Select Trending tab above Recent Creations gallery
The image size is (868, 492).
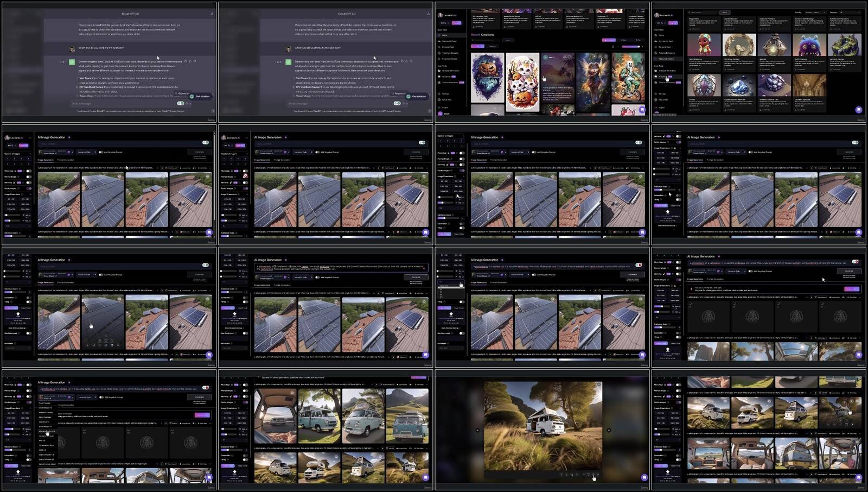pyautogui.click(x=609, y=40)
